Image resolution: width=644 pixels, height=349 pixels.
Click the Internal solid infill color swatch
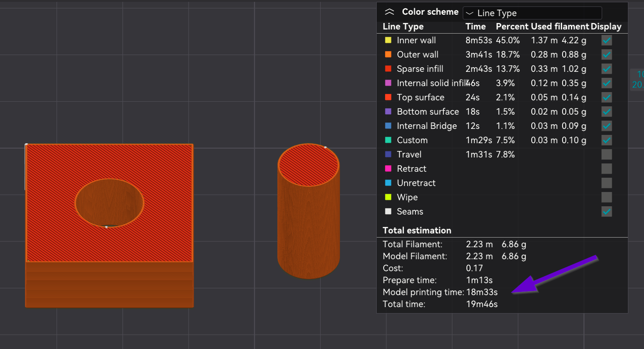388,83
